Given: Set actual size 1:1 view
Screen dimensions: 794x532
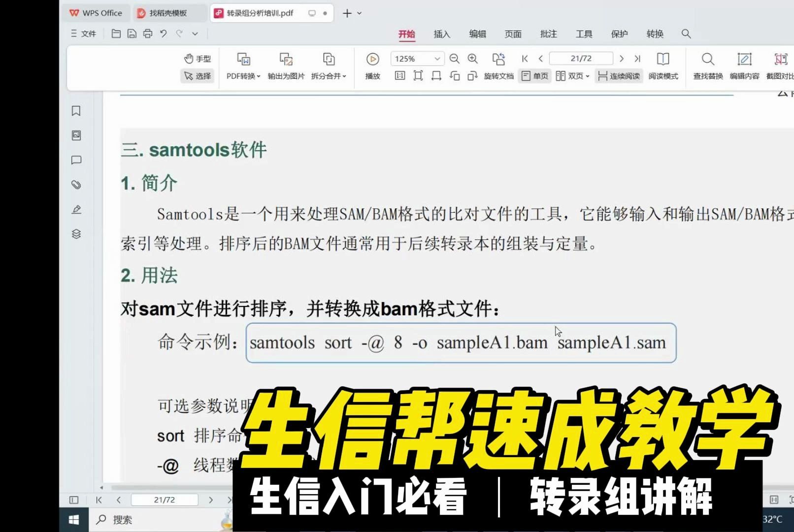Looking at the screenshot, I should point(400,76).
